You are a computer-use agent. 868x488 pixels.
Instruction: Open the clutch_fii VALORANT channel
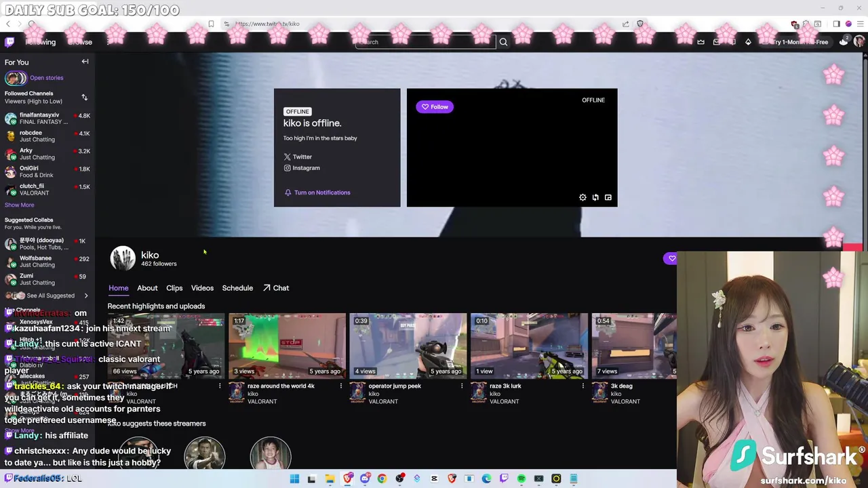[x=47, y=189]
